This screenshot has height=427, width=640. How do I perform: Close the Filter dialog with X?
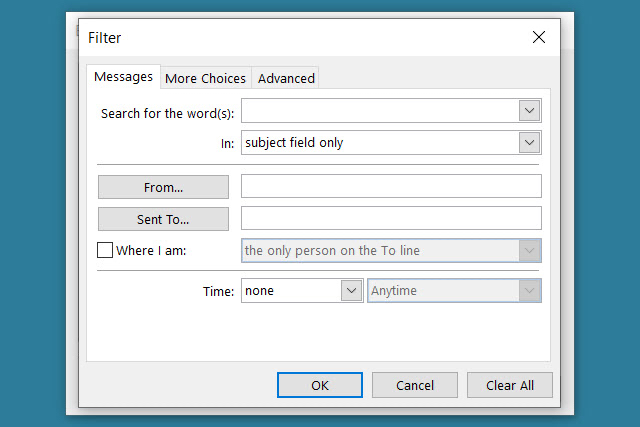(x=539, y=38)
